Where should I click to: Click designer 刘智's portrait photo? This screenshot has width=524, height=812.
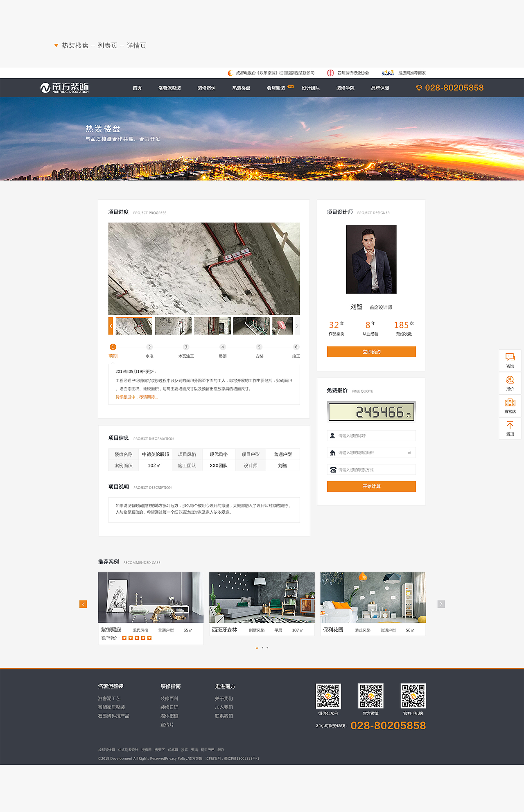[371, 259]
